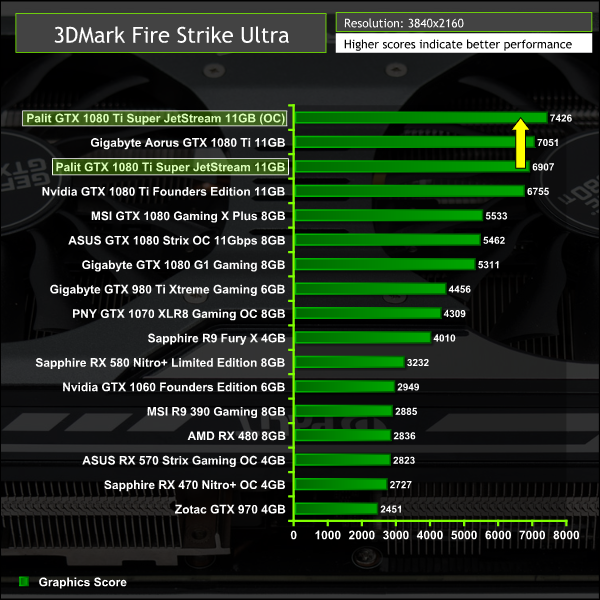Select ASUS RX 570 Strix Gaming OC 4GB label
This screenshot has width=600, height=600.
(184, 460)
